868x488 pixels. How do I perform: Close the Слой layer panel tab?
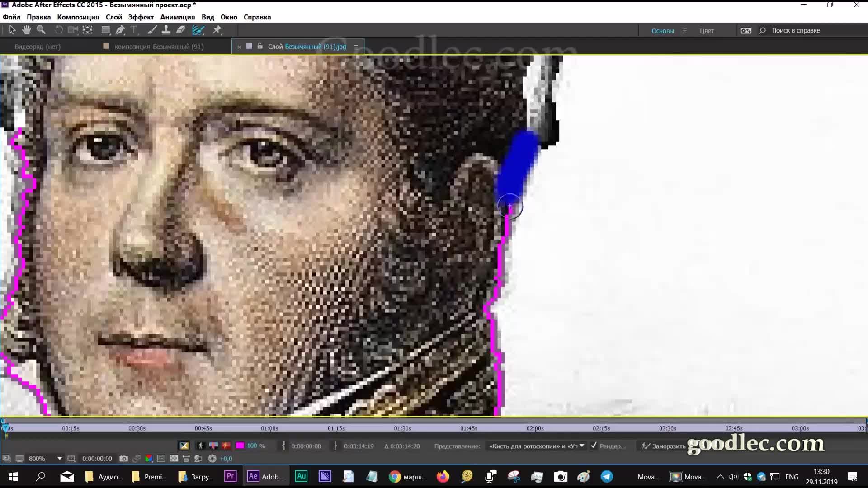pyautogui.click(x=239, y=47)
